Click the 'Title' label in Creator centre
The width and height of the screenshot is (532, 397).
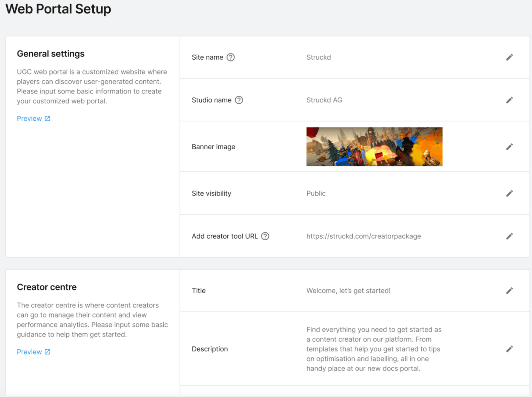point(199,291)
